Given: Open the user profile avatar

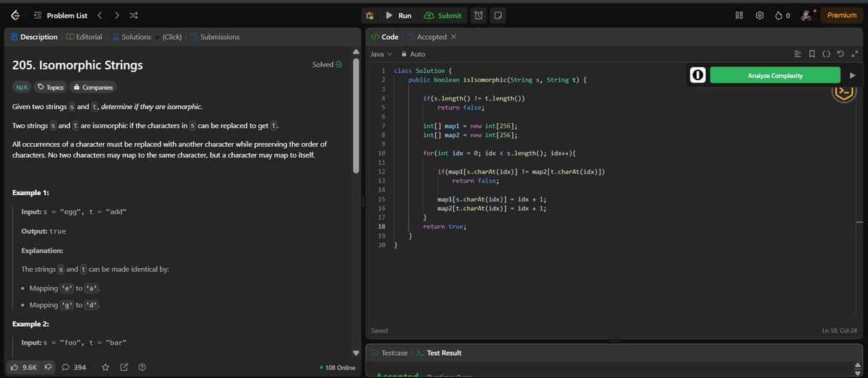Looking at the screenshot, I should tap(807, 15).
